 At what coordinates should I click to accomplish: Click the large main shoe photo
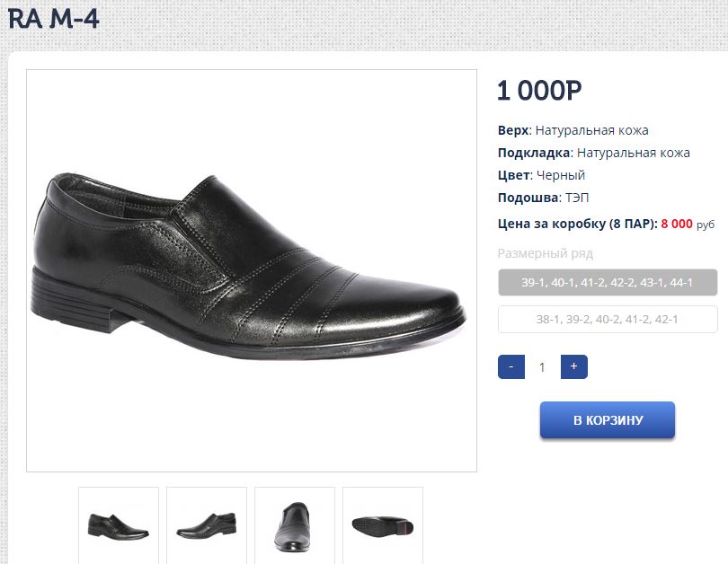click(252, 270)
